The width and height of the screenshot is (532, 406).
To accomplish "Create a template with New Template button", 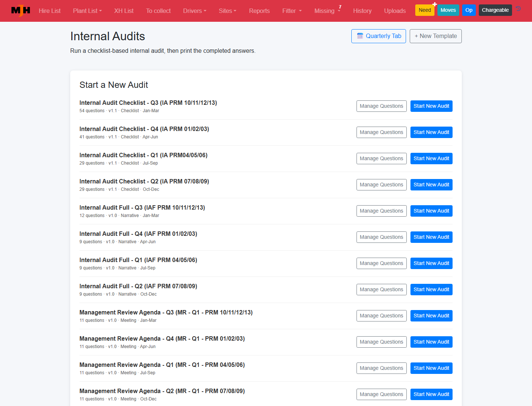I will pyautogui.click(x=436, y=36).
